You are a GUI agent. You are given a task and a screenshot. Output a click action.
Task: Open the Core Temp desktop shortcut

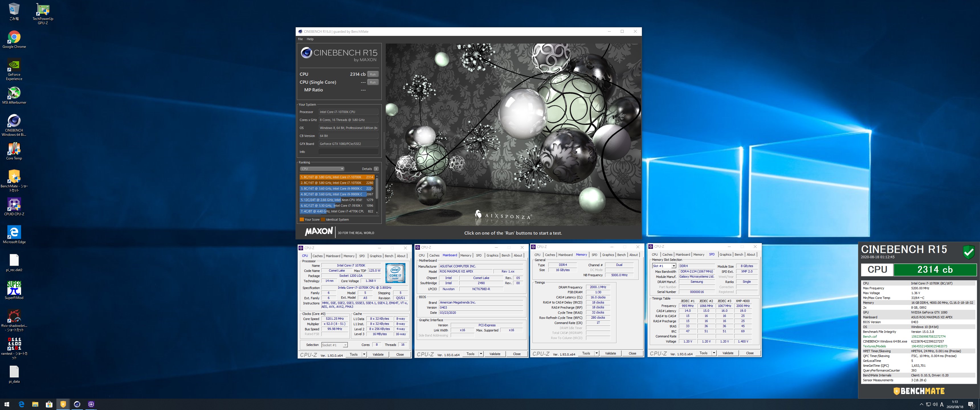[x=14, y=151]
